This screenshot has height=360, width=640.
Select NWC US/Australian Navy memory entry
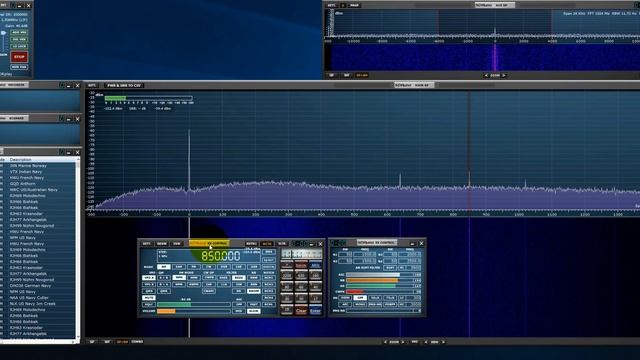pos(33,190)
